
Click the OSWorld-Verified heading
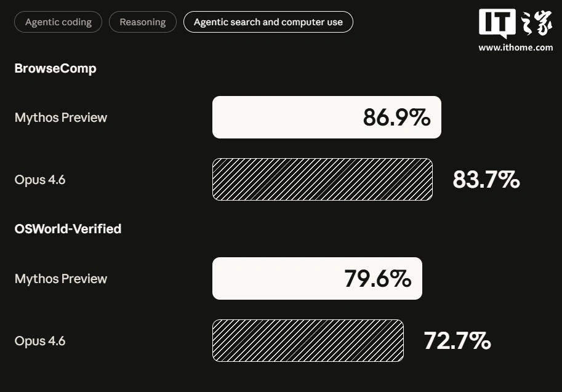tap(68, 229)
